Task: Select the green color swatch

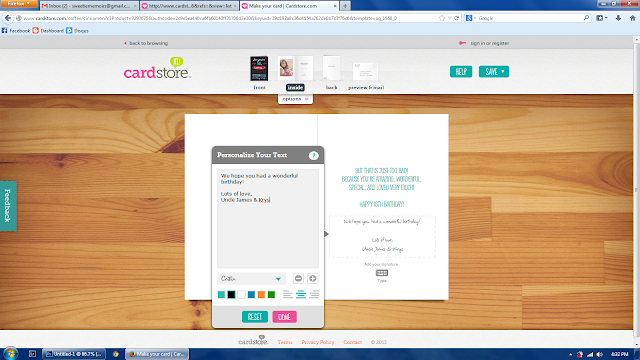Action: pos(271,294)
